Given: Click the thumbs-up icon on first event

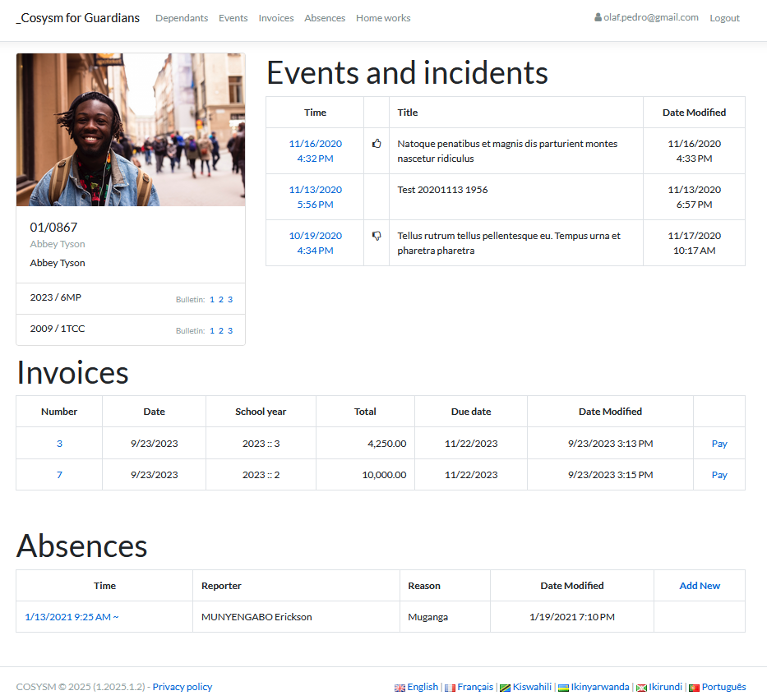Looking at the screenshot, I should coord(377,144).
